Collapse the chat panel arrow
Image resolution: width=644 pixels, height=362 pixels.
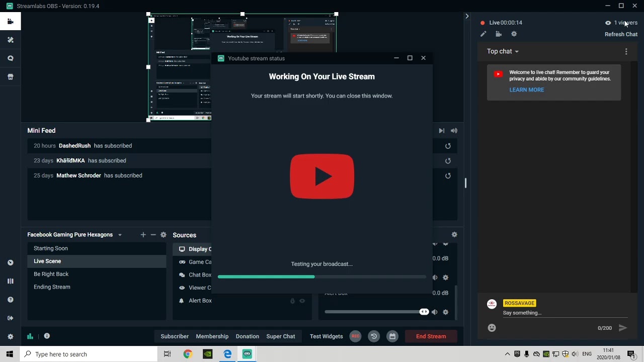tap(467, 16)
